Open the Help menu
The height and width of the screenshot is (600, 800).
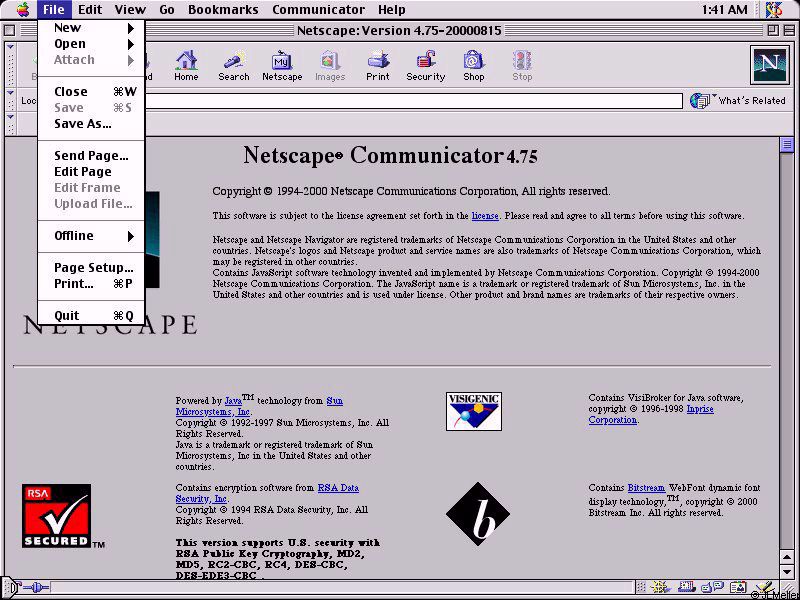click(x=392, y=9)
